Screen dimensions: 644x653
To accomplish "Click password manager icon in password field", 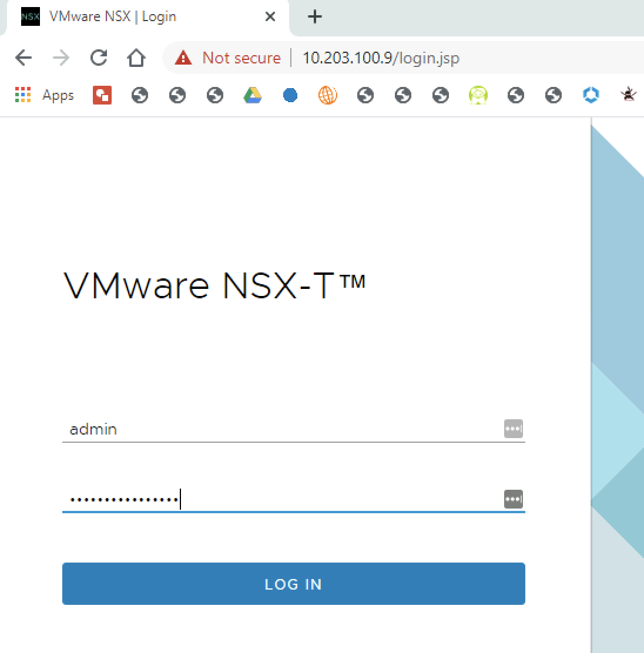I will 513,500.
